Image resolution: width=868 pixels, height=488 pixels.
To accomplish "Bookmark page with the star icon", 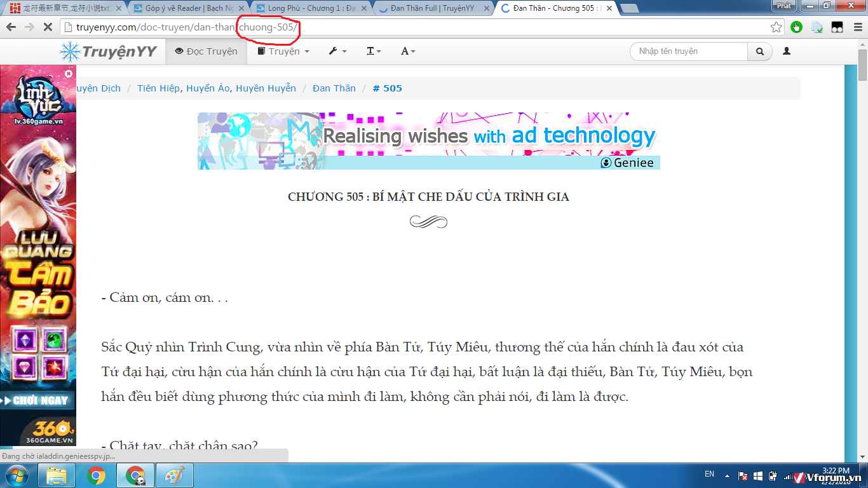I will (776, 27).
